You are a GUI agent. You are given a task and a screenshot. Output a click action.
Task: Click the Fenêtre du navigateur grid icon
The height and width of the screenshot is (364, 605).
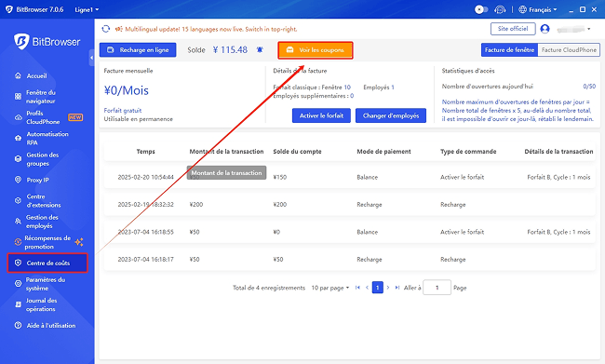(x=18, y=97)
